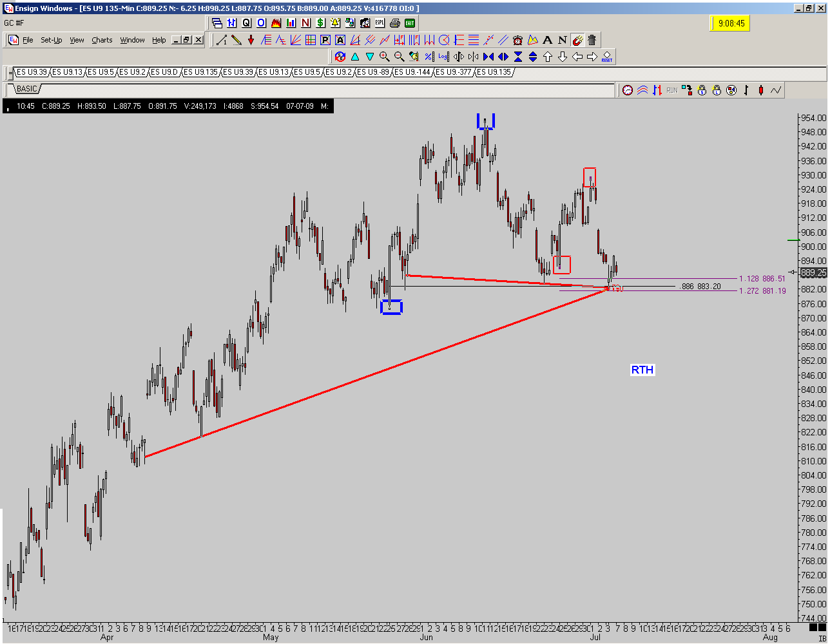This screenshot has width=830, height=644.
Task: Click the 1.272 881.19 level label
Action: point(762,291)
